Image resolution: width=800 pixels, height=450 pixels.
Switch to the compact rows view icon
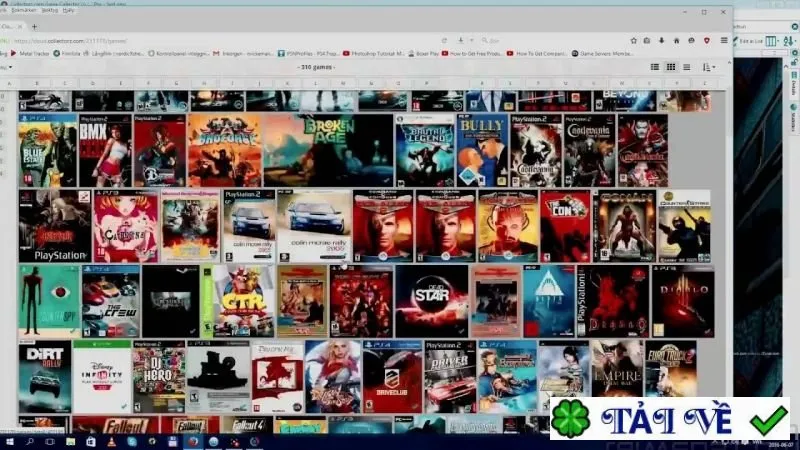coord(687,67)
